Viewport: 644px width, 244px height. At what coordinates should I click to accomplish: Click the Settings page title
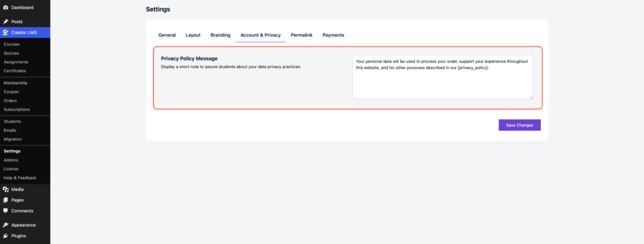coord(158,9)
